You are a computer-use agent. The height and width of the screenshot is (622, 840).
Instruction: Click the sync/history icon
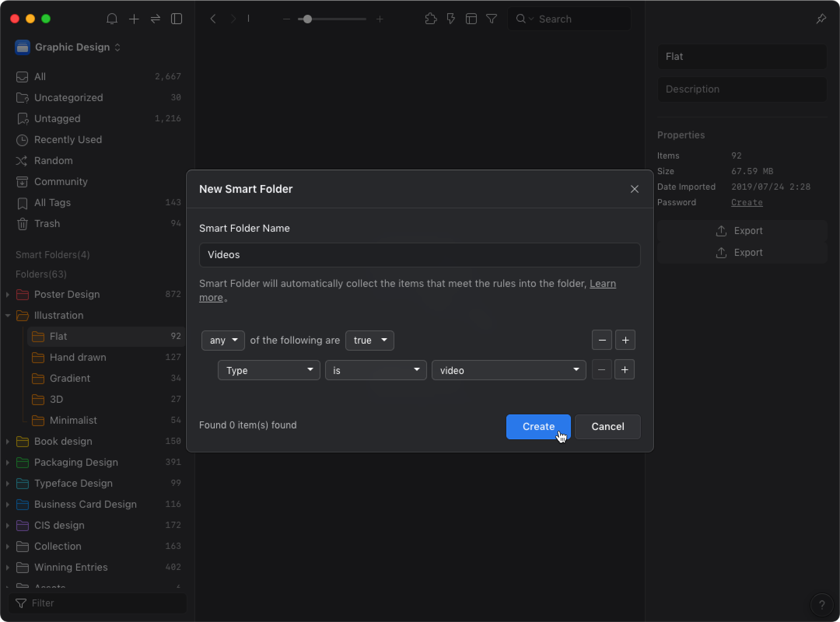tap(156, 18)
